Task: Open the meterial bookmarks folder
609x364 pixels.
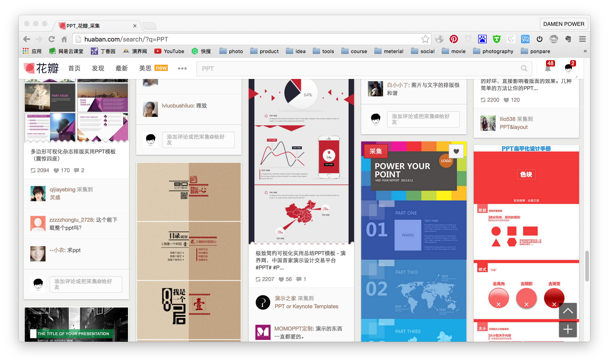Action: (x=389, y=51)
